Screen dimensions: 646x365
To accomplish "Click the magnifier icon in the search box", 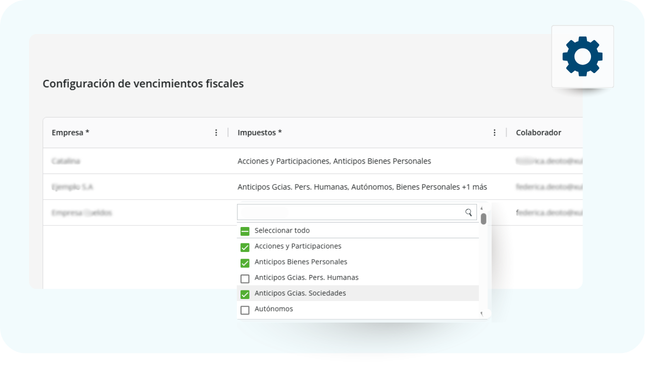I will 468,212.
